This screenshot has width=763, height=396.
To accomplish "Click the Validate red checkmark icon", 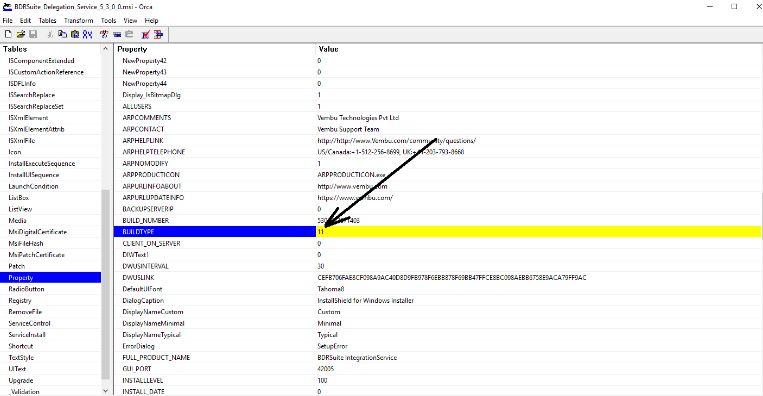I will pyautogui.click(x=145, y=34).
